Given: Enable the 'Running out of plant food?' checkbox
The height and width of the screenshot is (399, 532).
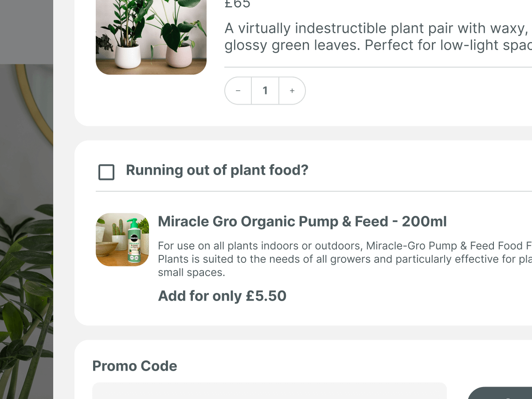Looking at the screenshot, I should [106, 172].
